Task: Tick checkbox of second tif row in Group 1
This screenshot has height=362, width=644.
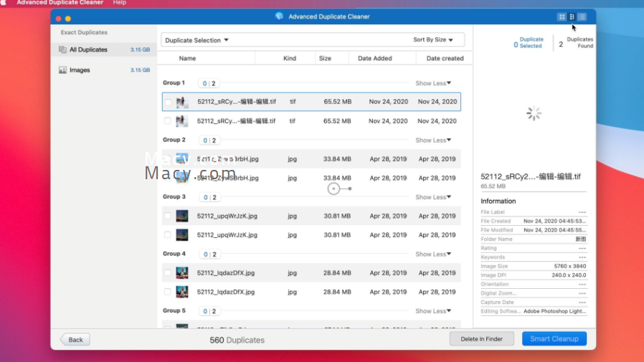Action: coord(168,121)
